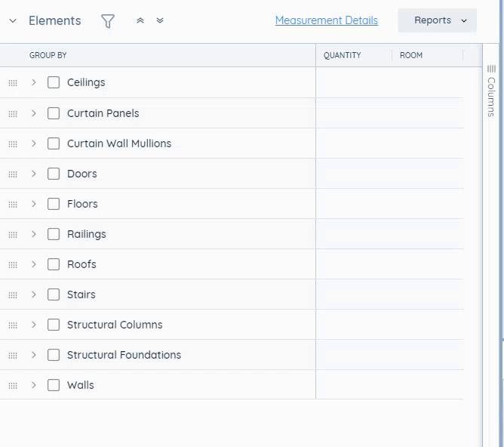Click the ROOM column header

[x=411, y=55]
